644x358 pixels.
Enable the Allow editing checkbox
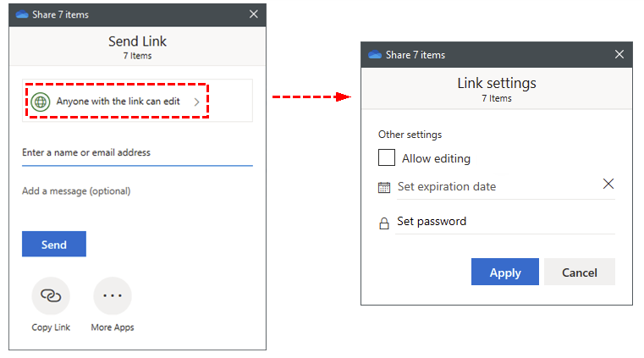tap(387, 158)
